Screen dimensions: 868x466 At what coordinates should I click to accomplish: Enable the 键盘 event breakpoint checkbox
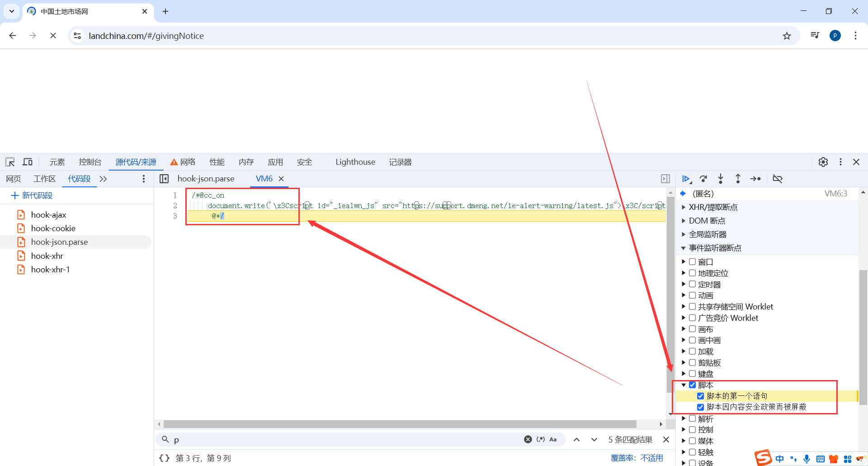(x=692, y=374)
